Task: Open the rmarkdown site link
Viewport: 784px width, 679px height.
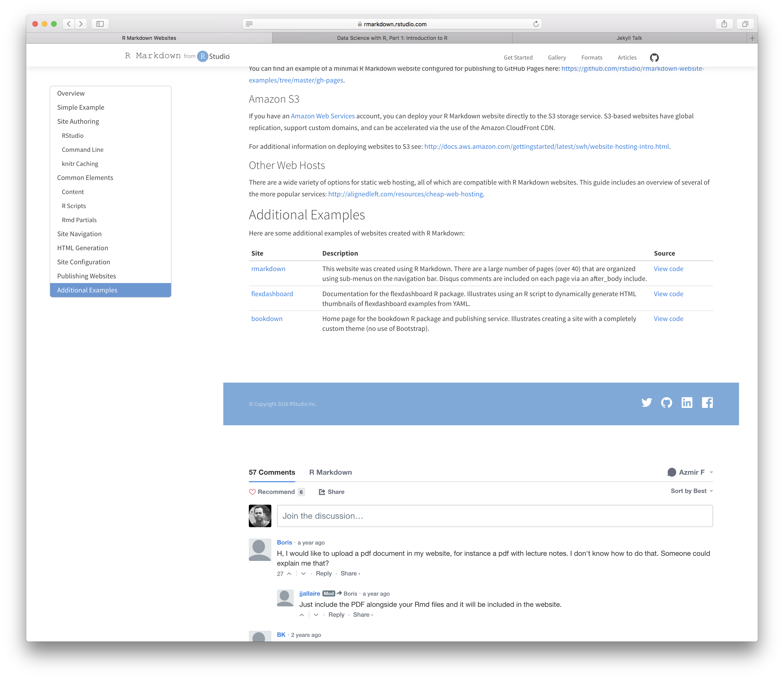Action: click(268, 269)
